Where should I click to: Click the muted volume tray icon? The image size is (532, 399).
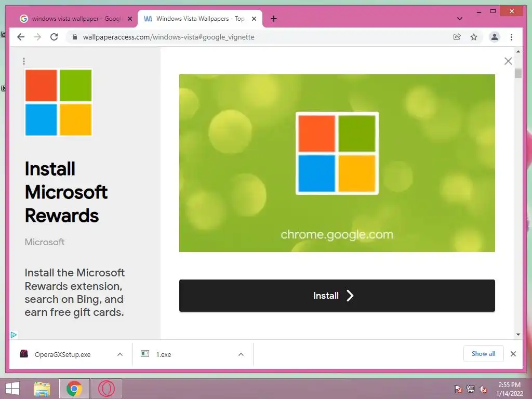pyautogui.click(x=483, y=389)
